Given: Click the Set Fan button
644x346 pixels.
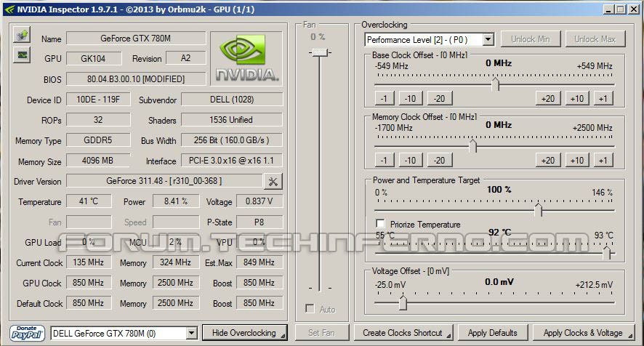Looking at the screenshot, I should click(x=321, y=333).
